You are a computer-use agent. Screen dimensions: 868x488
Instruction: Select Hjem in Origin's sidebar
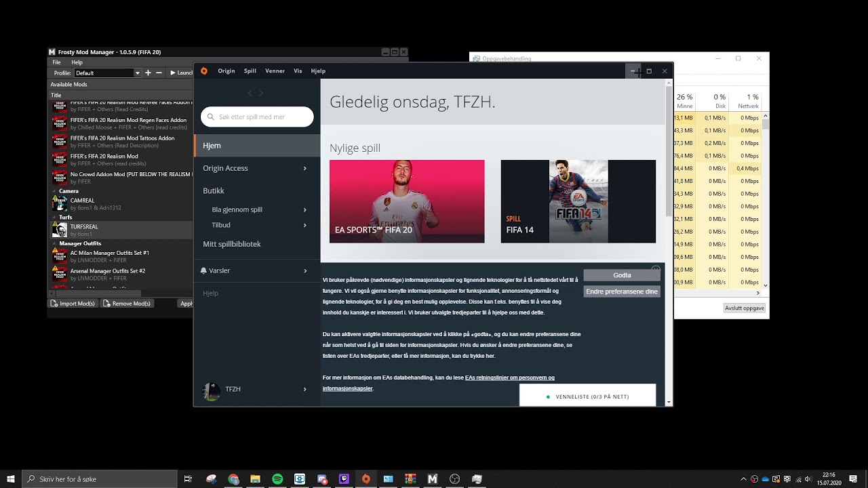(x=257, y=146)
